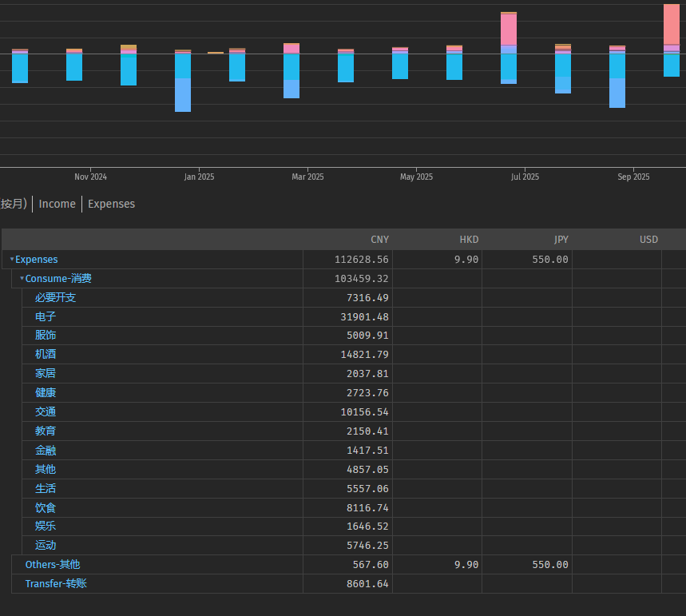686x616 pixels.
Task: Open the 运动 account
Action: click(46, 546)
